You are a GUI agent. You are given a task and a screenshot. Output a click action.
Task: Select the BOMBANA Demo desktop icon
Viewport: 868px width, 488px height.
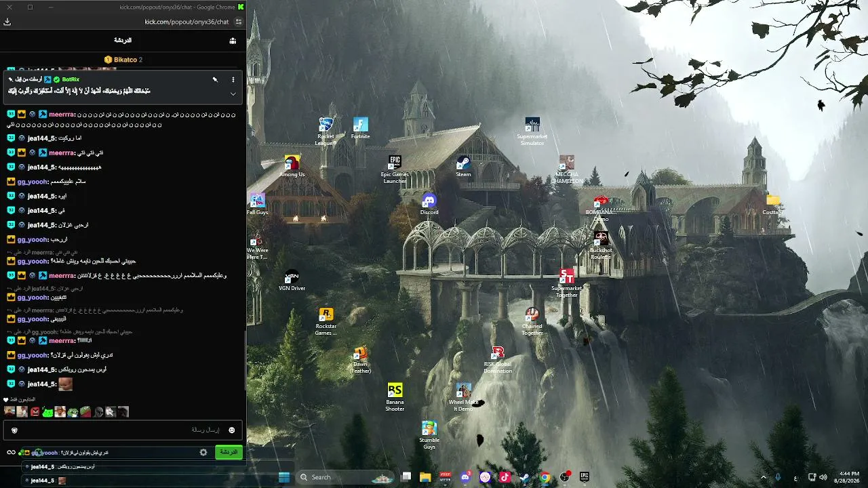click(601, 208)
